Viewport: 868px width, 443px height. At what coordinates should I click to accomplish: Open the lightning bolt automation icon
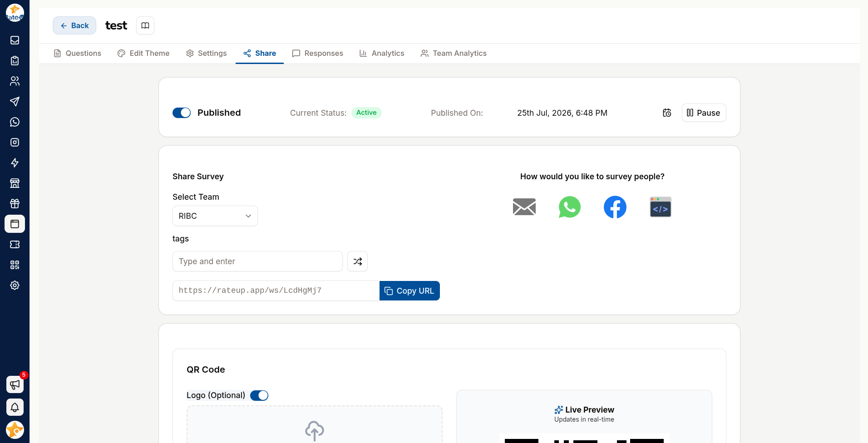click(x=15, y=162)
